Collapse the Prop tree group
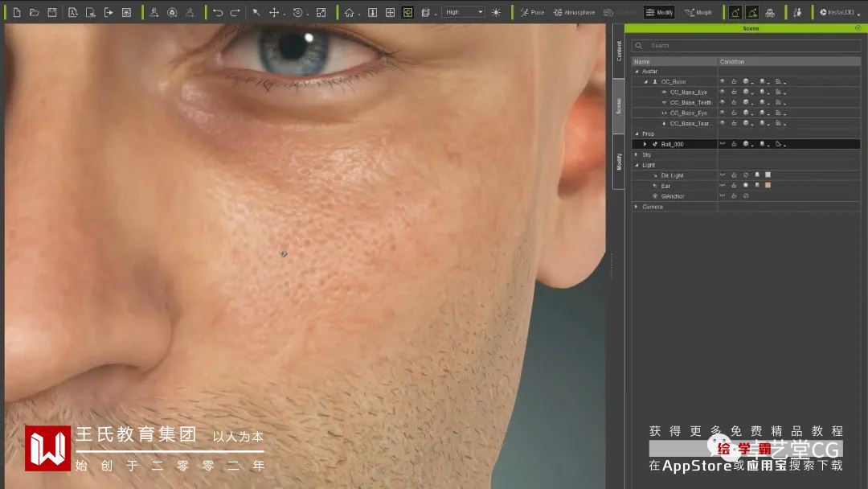The width and height of the screenshot is (868, 489). (637, 134)
